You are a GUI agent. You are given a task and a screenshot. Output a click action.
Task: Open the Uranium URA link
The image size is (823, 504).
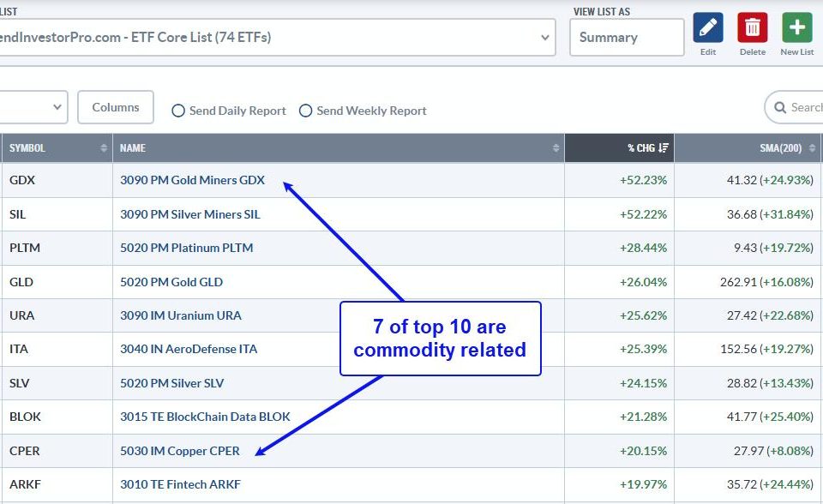tap(180, 315)
